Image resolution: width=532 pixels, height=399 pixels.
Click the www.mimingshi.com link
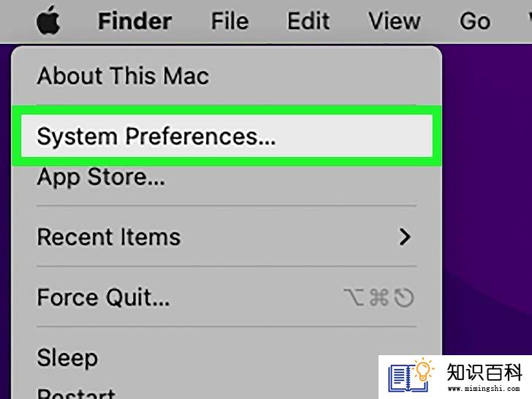484,389
